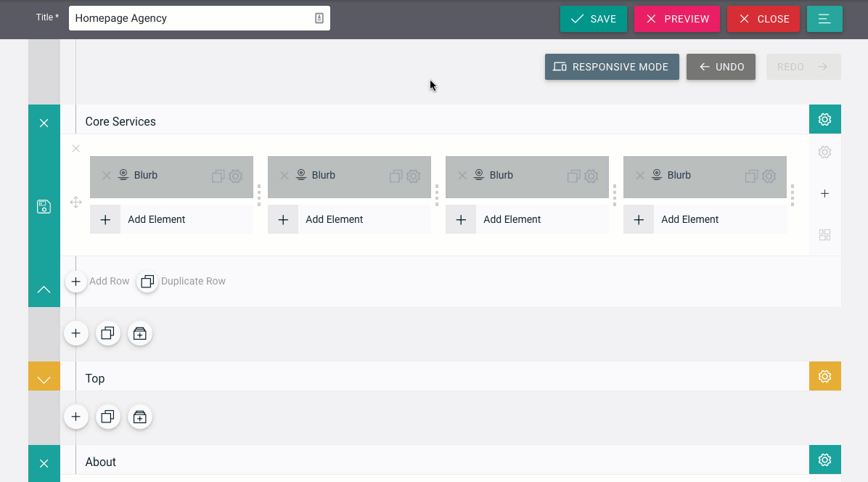
Task: Change the row column structure via grid icon
Action: click(x=824, y=234)
